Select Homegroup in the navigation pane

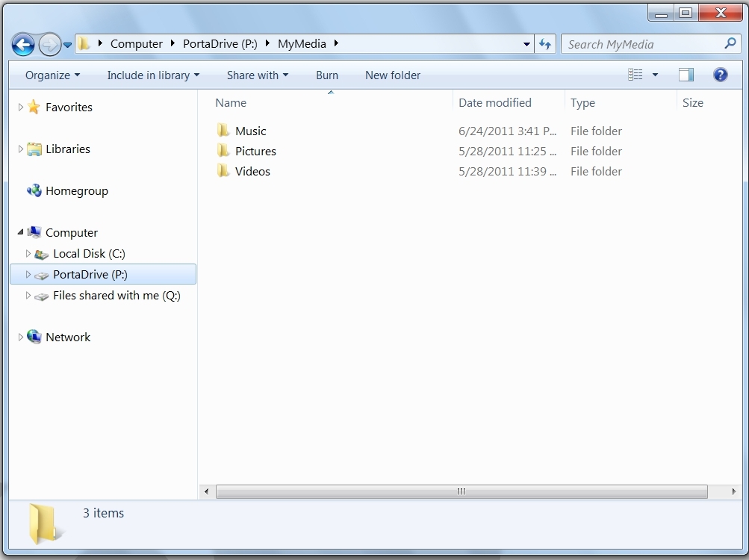pos(77,190)
